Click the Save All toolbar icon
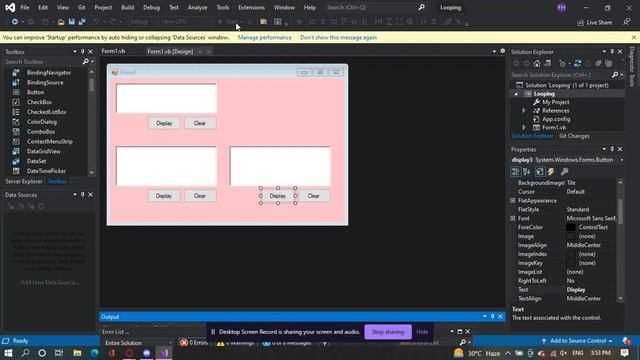640x360 pixels. 82,22
